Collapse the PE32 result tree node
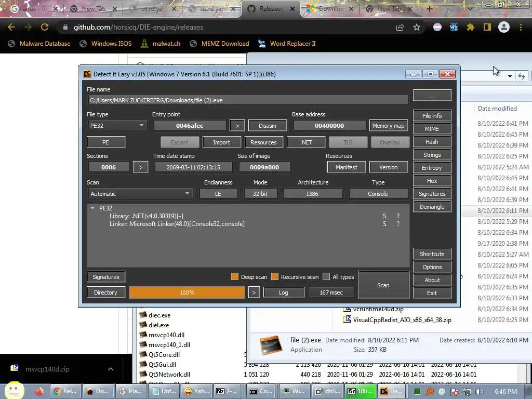 (x=92, y=208)
